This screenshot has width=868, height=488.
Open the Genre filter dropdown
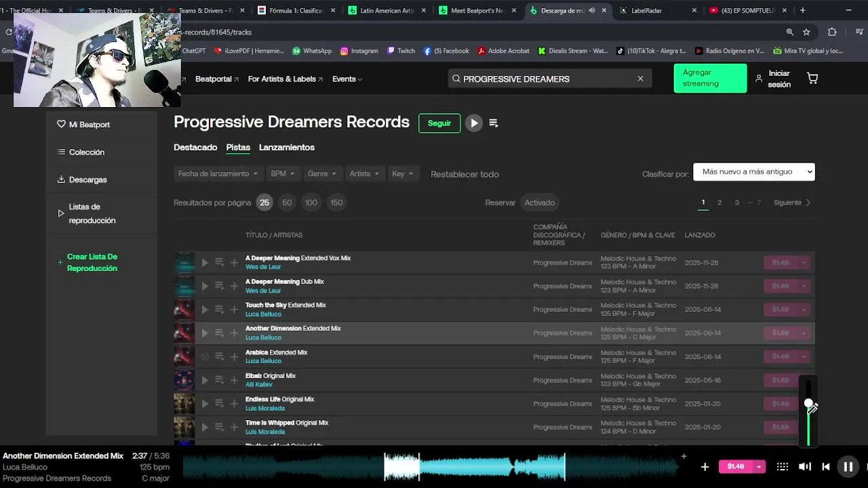322,174
